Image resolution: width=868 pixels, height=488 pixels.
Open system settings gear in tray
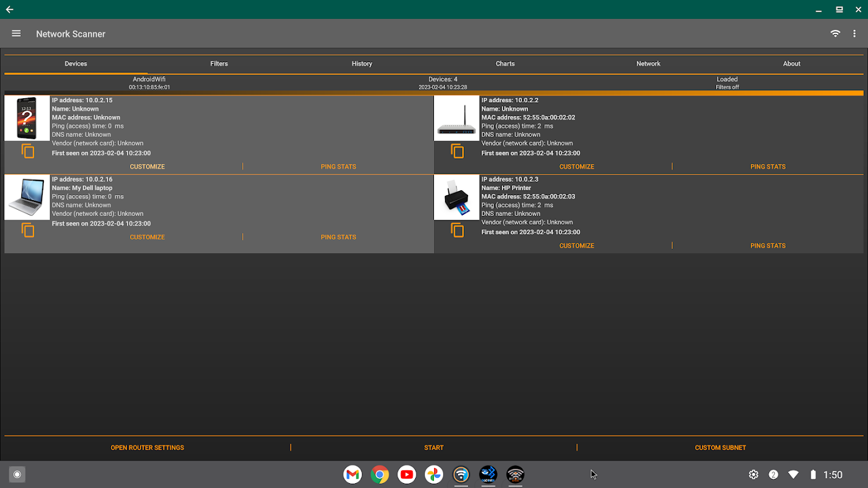coord(754,475)
